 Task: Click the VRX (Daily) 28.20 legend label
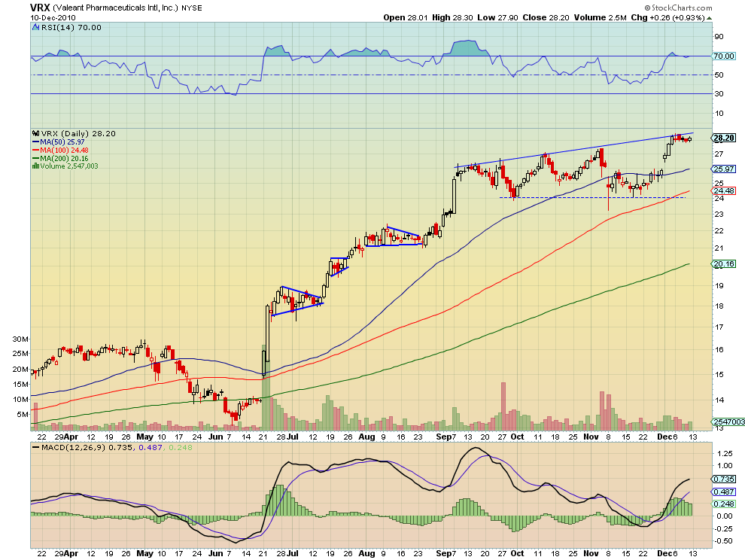coord(78,133)
